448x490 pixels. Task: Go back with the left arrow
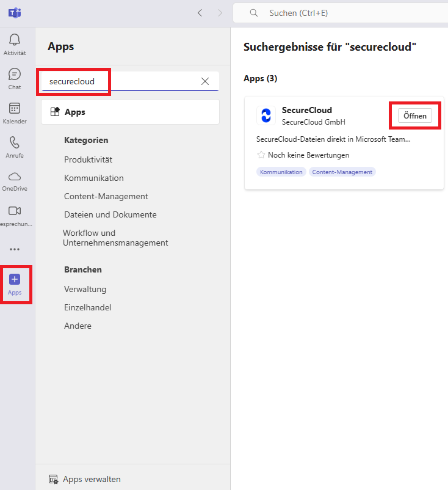(200, 13)
